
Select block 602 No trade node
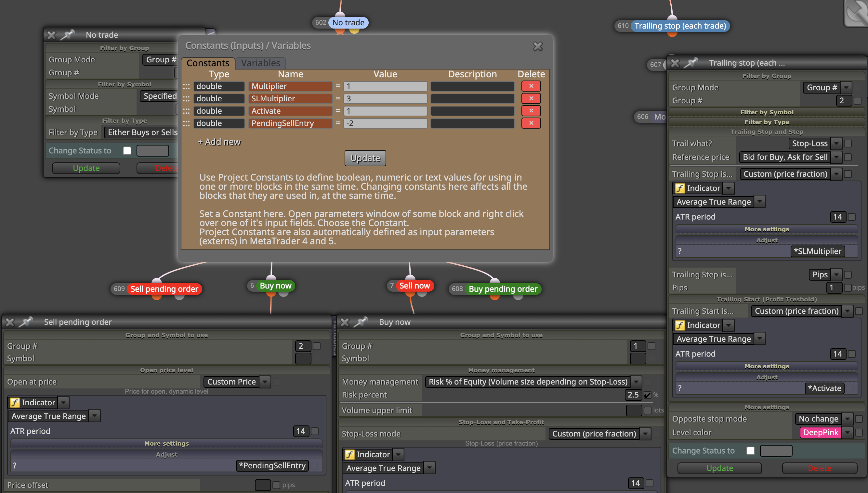(x=349, y=23)
